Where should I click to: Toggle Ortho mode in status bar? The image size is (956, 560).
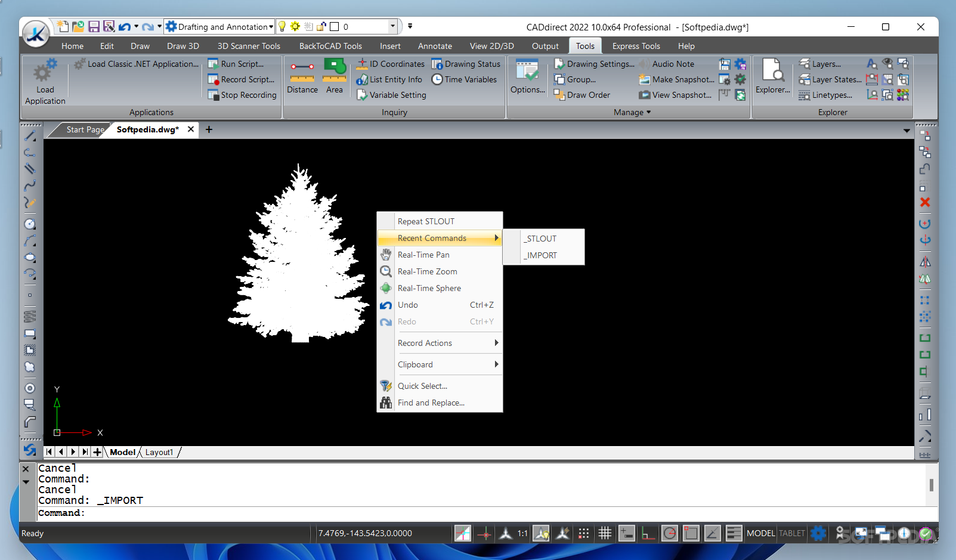pos(648,533)
